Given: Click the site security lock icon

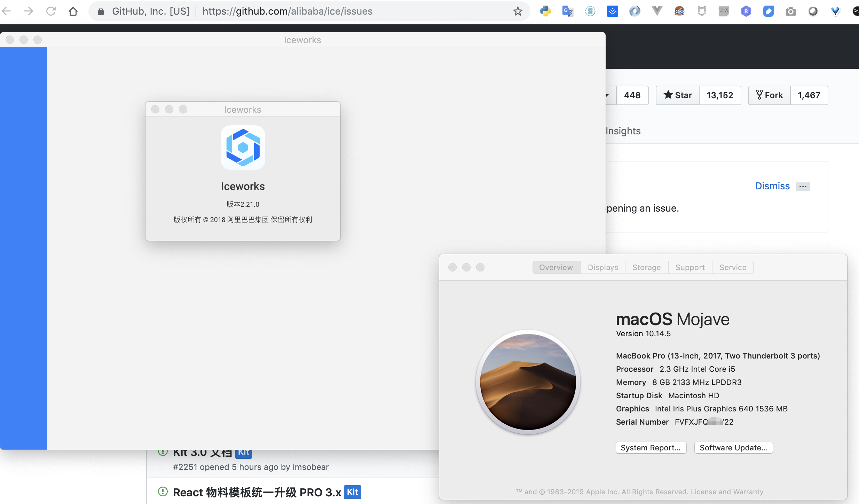Looking at the screenshot, I should (x=101, y=11).
